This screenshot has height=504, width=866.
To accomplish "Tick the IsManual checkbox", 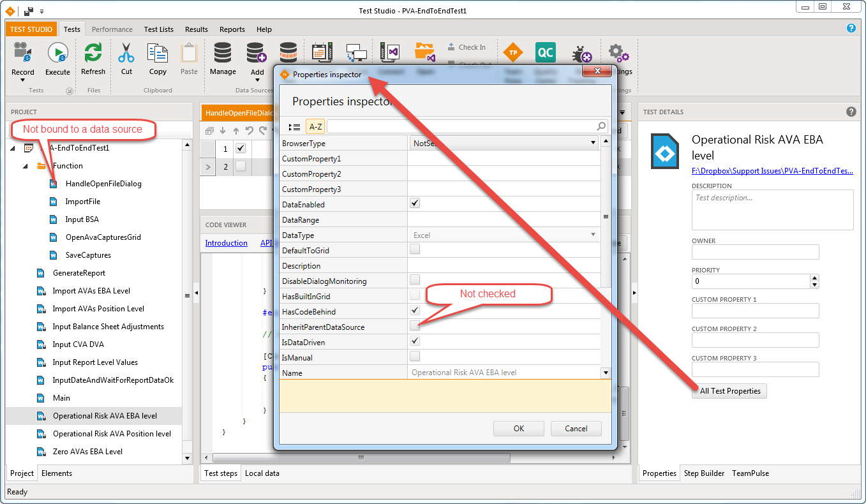I will coord(415,357).
